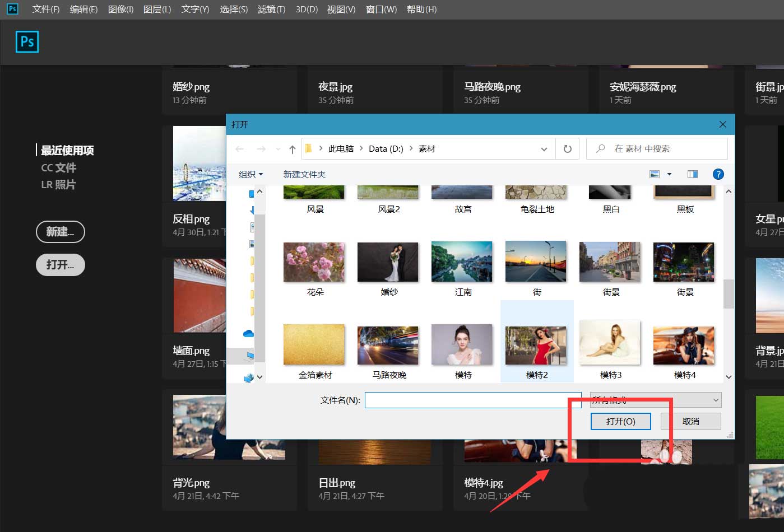This screenshot has height=532, width=784.
Task: Open the 编辑(E) menu
Action: tap(83, 10)
